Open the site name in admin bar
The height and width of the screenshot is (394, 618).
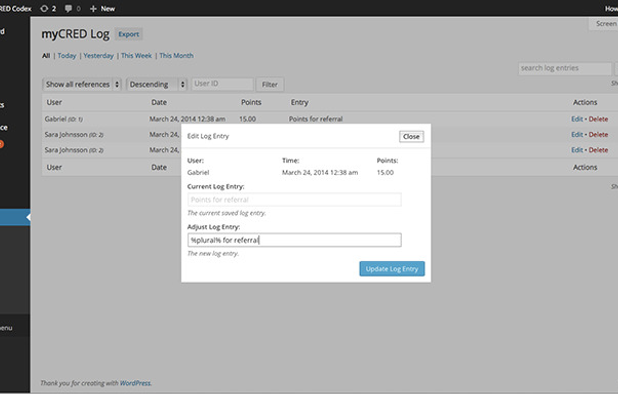pyautogui.click(x=16, y=9)
